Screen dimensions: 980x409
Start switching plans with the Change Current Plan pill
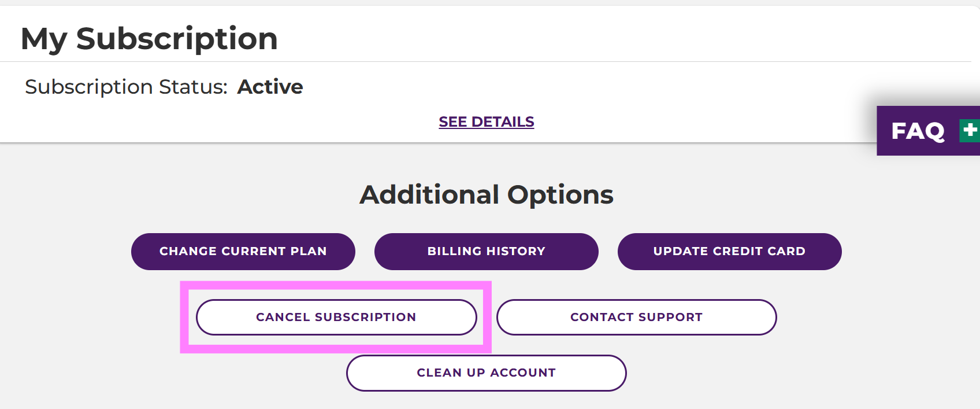tap(243, 252)
